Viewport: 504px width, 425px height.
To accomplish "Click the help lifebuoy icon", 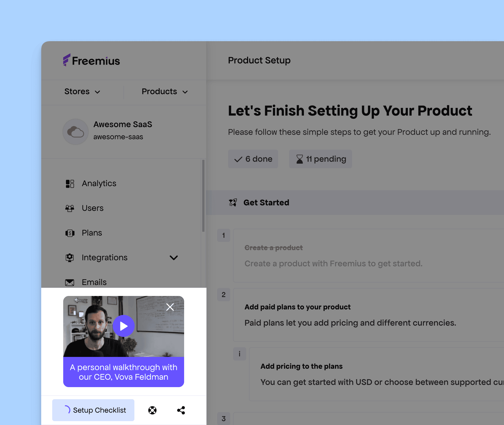I will click(153, 410).
